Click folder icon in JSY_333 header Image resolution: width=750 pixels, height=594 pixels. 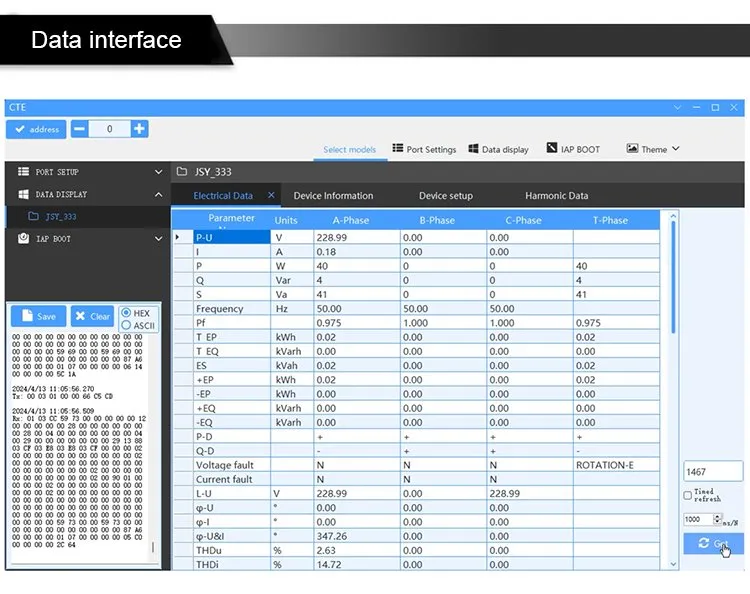pyautogui.click(x=181, y=171)
